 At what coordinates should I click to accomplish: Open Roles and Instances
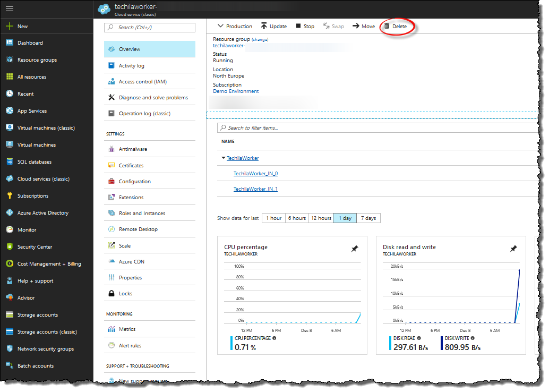point(150,214)
